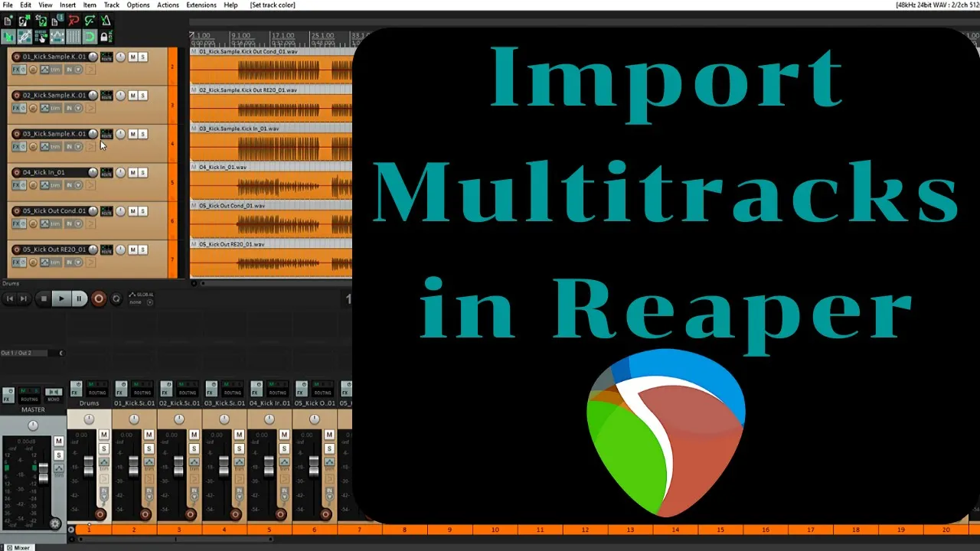Viewport: 980px width, 551px height.
Task: Open the Extensions menu
Action: [201, 5]
